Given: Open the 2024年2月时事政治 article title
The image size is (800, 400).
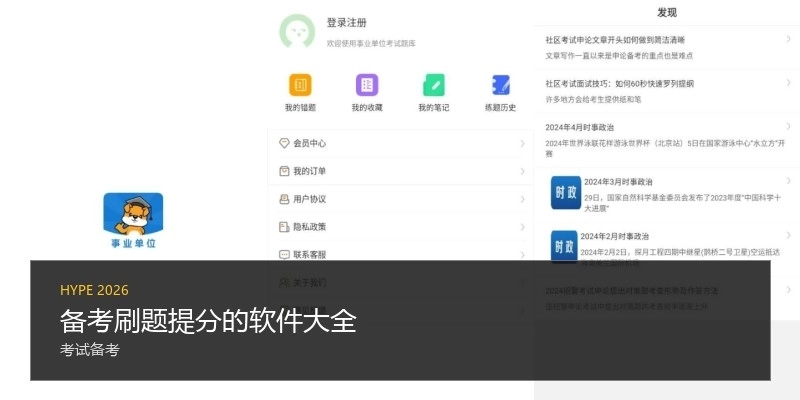Looking at the screenshot, I should 615,236.
